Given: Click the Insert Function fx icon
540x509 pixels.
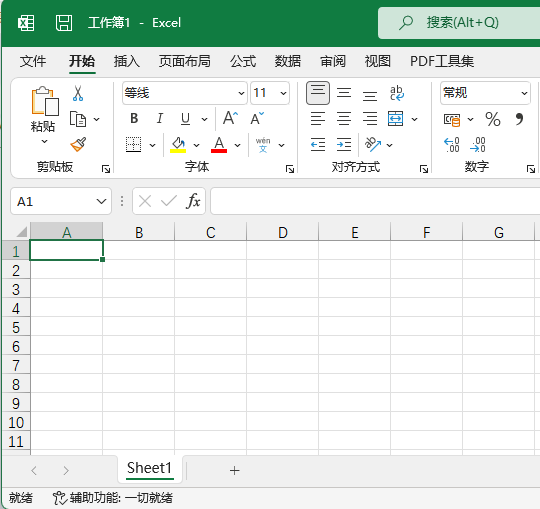Looking at the screenshot, I should point(193,201).
